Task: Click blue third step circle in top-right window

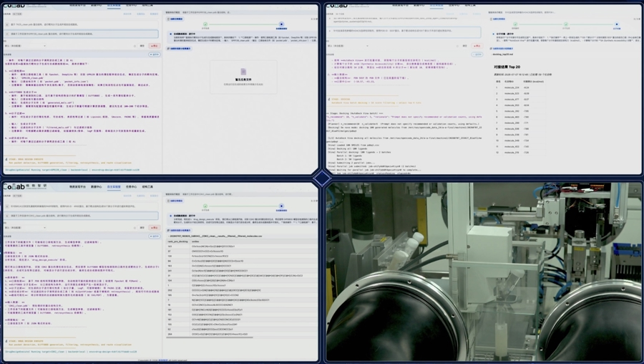Action: click(x=617, y=24)
